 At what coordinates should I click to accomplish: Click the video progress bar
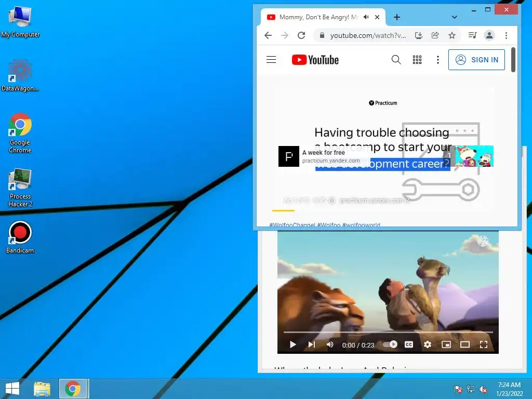(x=388, y=332)
